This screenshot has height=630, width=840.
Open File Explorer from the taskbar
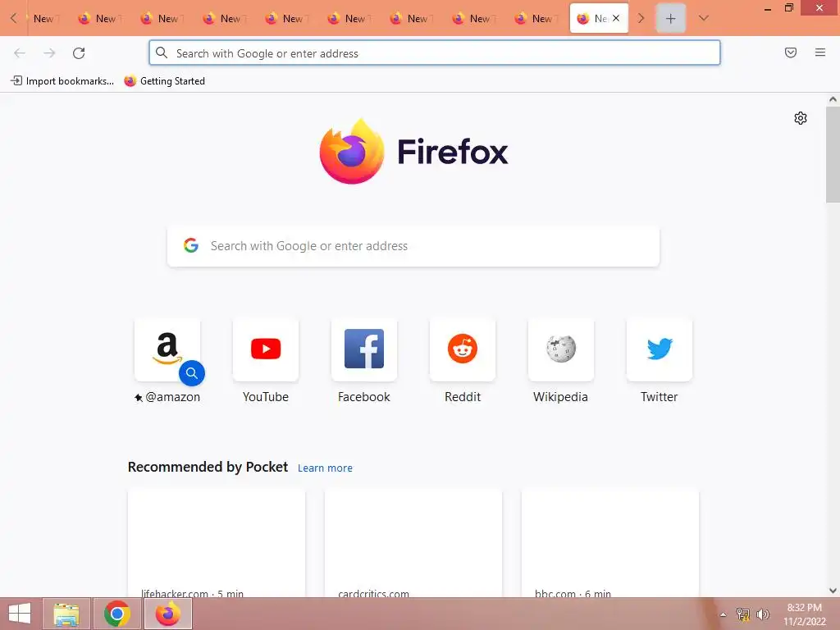tap(66, 614)
